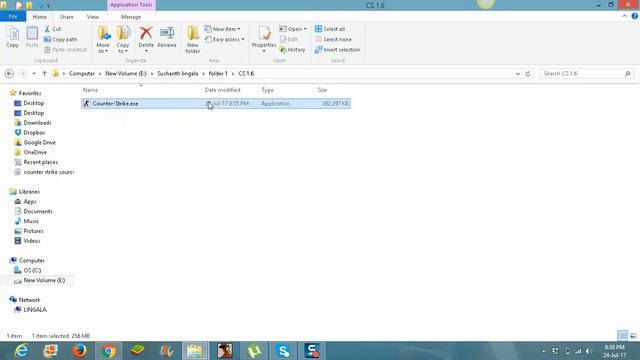The height and width of the screenshot is (360, 640).
Task: Click Paste shortcut in the ribbon
Action: (x=65, y=50)
